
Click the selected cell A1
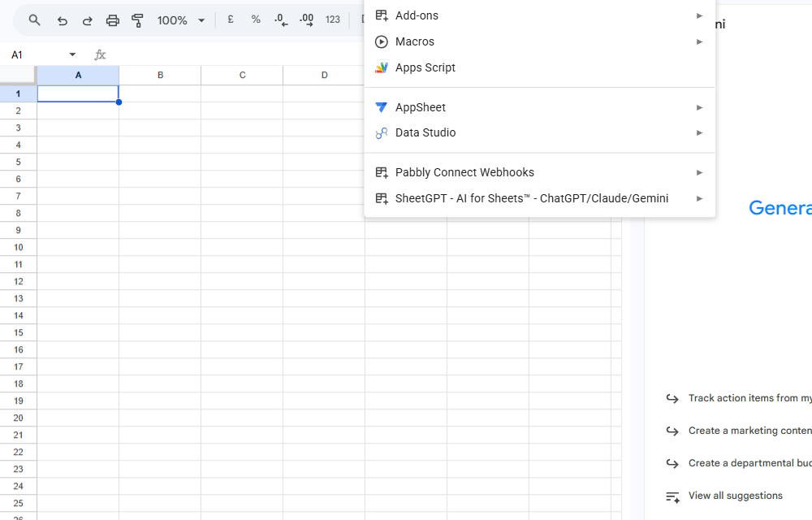78,93
